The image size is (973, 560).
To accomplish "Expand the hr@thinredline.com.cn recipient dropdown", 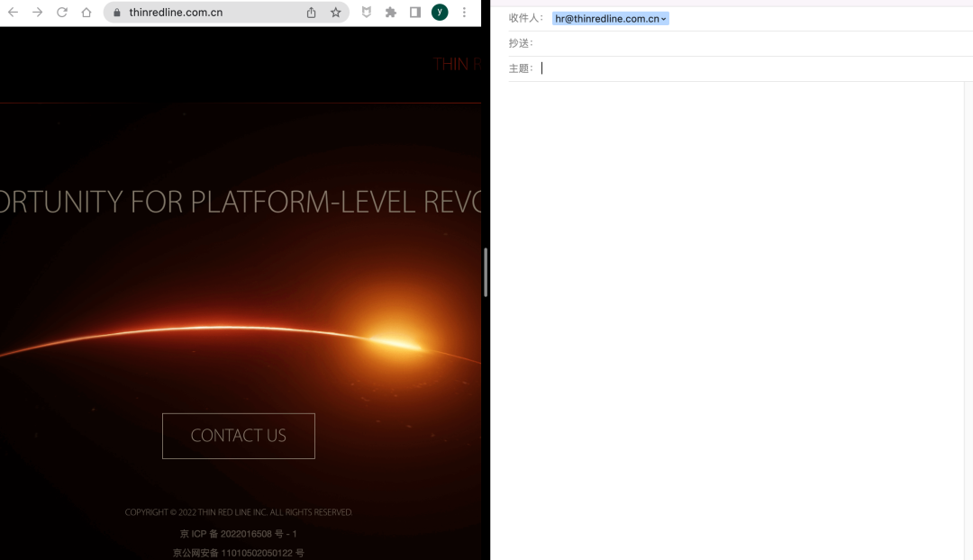I will coord(664,19).
